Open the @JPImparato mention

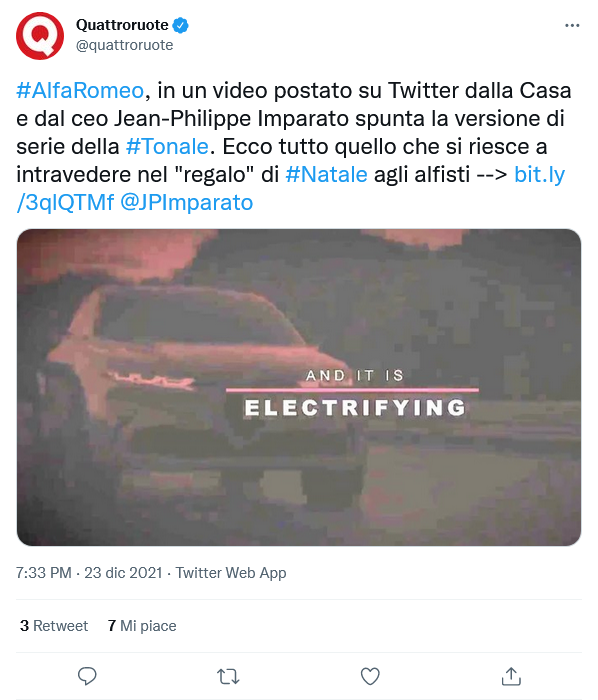[x=187, y=202]
